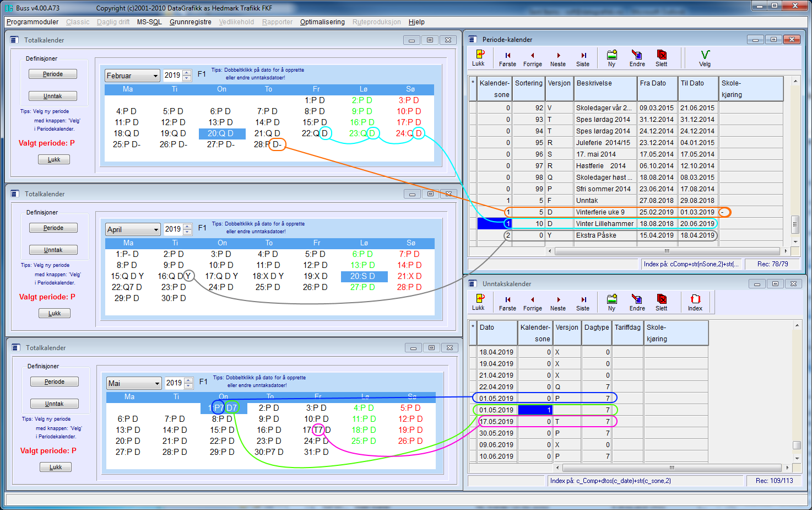Open the Optimalisering menu

pos(322,22)
